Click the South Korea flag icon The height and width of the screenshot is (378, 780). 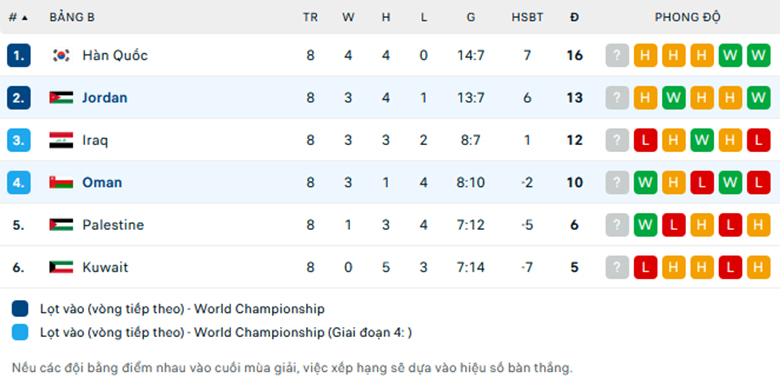(x=61, y=55)
